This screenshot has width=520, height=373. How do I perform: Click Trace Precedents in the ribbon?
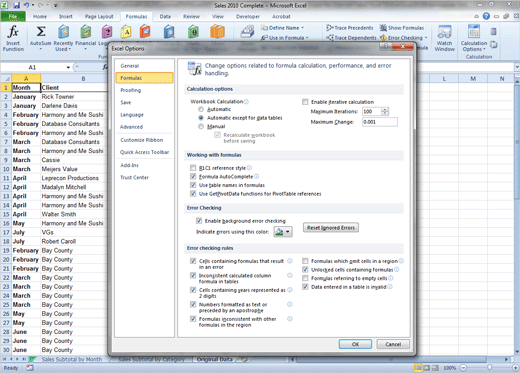[350, 28]
